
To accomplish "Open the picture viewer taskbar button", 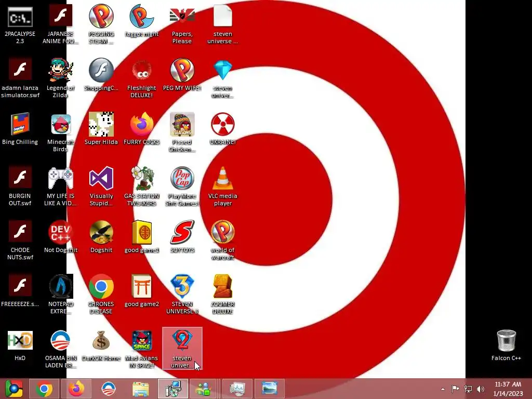I will [270, 389].
